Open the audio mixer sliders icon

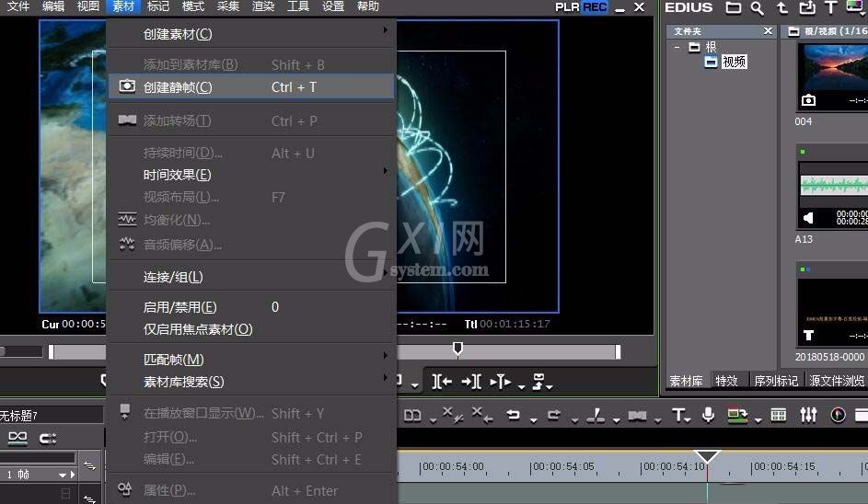[x=808, y=415]
